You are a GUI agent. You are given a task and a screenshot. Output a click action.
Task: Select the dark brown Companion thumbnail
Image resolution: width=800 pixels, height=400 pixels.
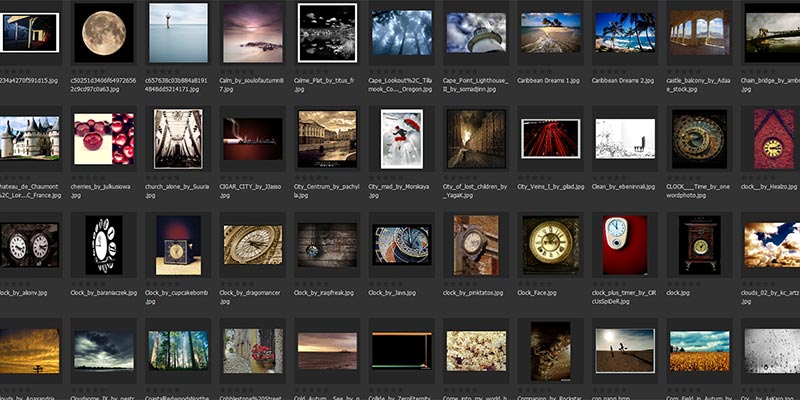click(551, 351)
